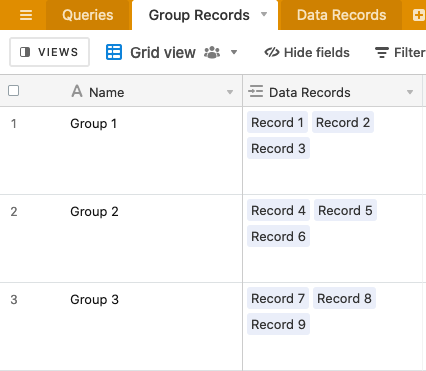Viewport: 426px width, 371px height.
Task: Click the collaborative view people icon
Action: coord(212,52)
